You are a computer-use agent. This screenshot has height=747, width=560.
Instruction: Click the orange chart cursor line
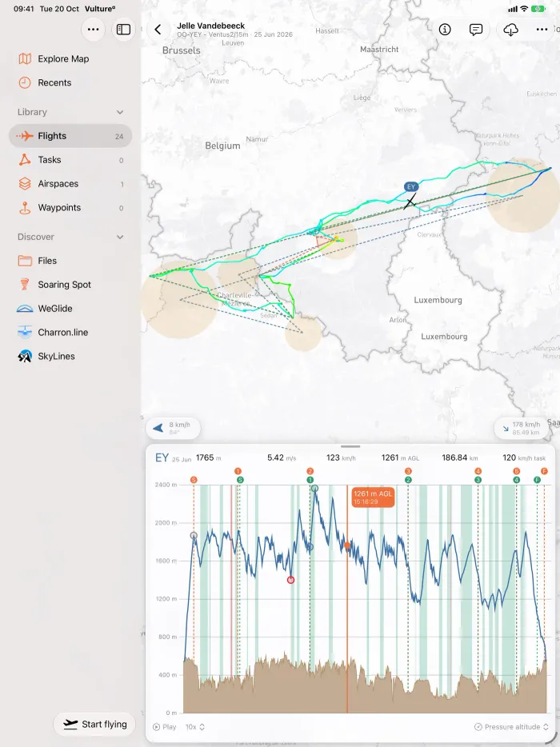pos(347,599)
